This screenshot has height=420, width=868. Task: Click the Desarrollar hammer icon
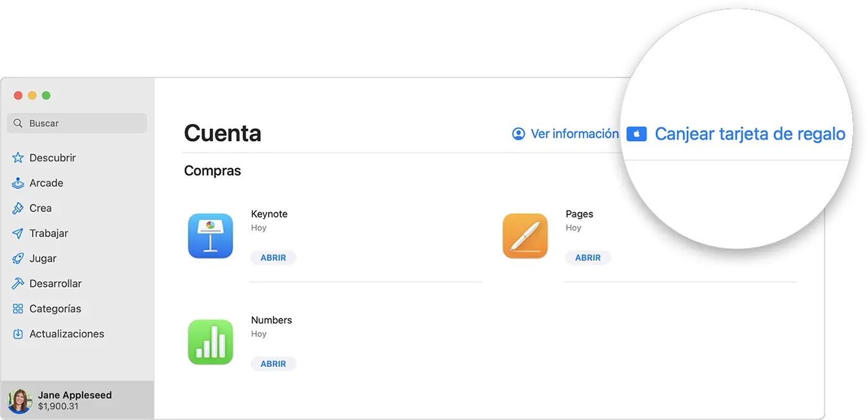pos(18,284)
